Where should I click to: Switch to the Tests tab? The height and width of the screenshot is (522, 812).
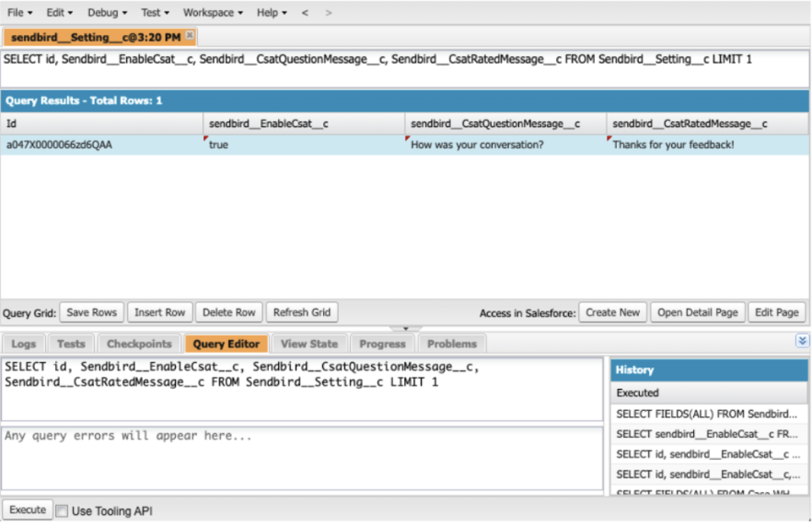(71, 344)
